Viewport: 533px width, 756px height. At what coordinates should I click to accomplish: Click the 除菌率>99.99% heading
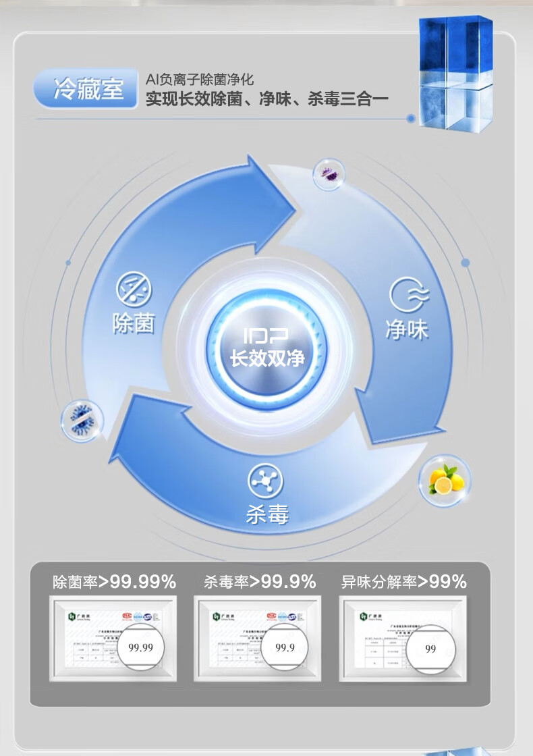click(115, 582)
